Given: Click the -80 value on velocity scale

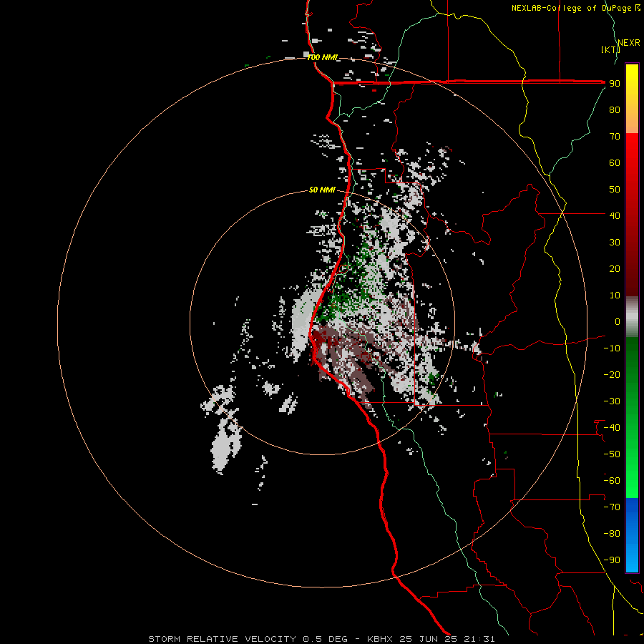Looking at the screenshot, I should coord(612,534).
